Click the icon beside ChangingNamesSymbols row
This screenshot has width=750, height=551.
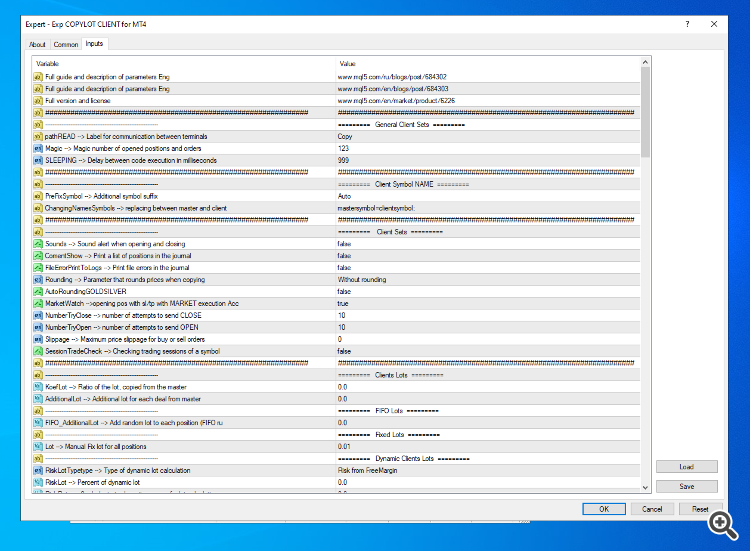click(x=38, y=209)
